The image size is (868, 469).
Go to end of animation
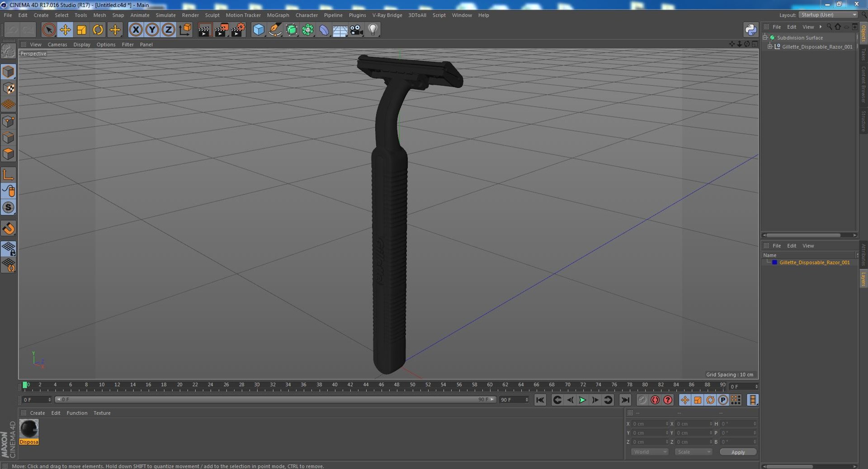coord(625,400)
